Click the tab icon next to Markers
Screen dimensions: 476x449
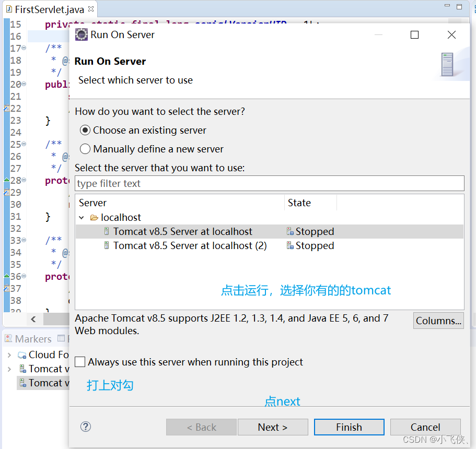(x=61, y=338)
